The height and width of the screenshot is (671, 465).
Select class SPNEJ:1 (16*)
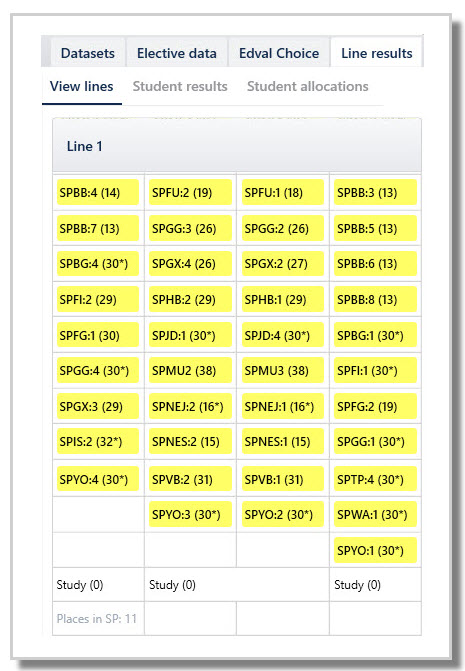click(x=283, y=407)
